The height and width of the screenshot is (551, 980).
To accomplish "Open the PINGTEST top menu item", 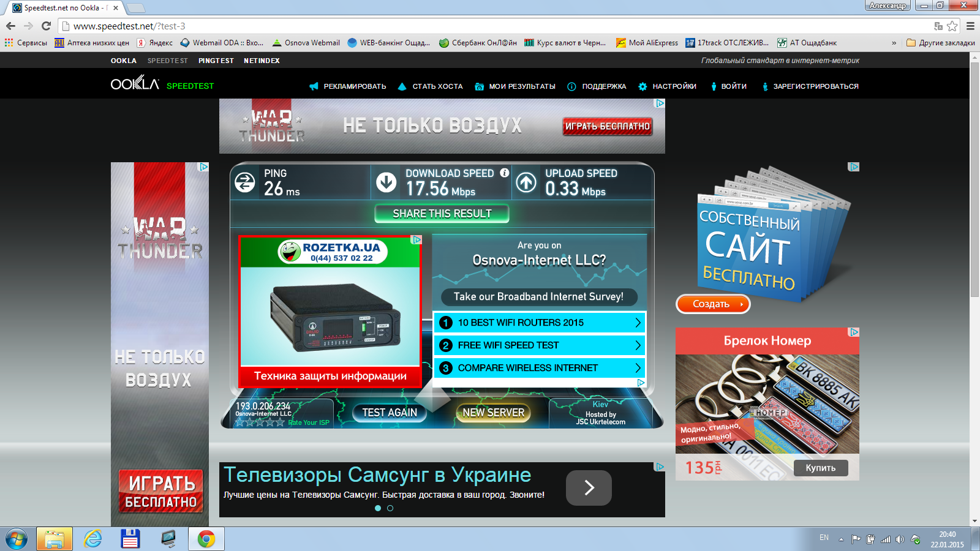I will click(x=216, y=61).
